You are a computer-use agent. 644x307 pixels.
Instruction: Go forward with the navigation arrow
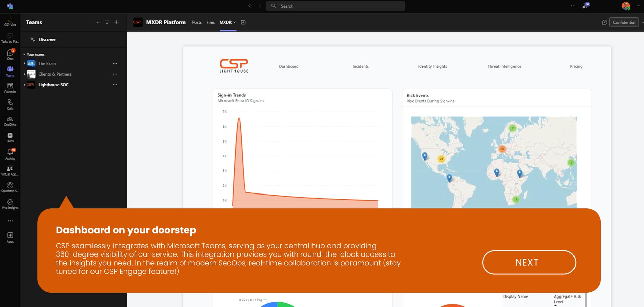pos(259,6)
